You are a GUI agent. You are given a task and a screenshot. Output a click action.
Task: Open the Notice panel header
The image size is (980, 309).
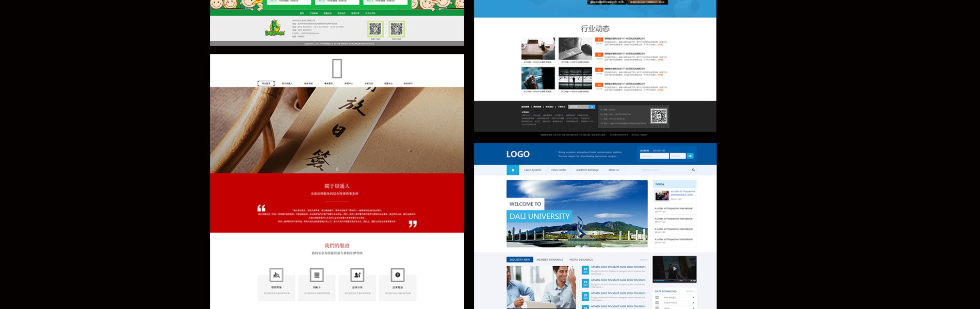[675, 184]
